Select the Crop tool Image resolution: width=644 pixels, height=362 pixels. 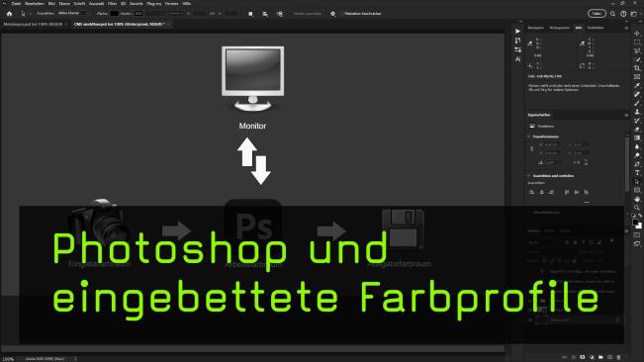click(x=637, y=68)
